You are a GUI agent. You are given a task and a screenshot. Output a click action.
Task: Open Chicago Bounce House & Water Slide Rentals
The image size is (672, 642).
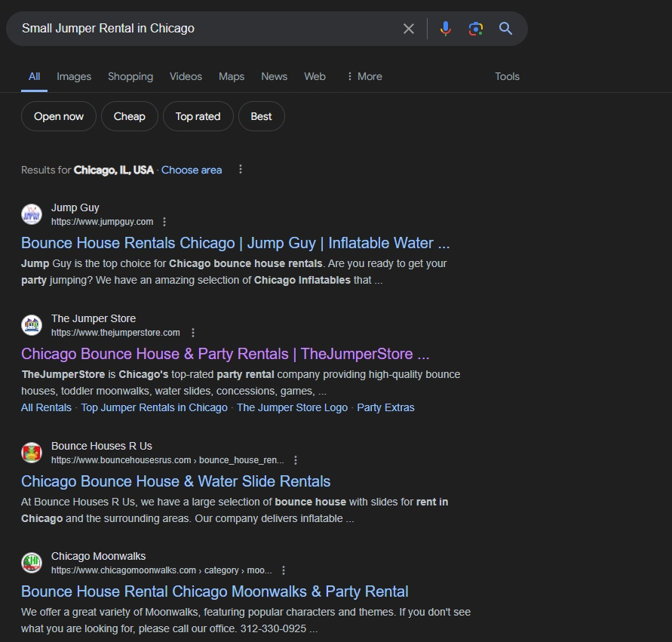point(176,481)
